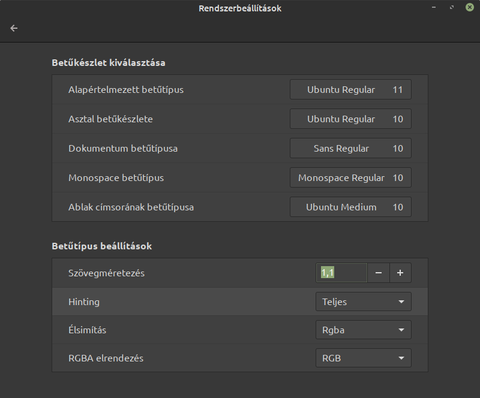
Task: Go back using the arrow icon
Action: tap(14, 28)
